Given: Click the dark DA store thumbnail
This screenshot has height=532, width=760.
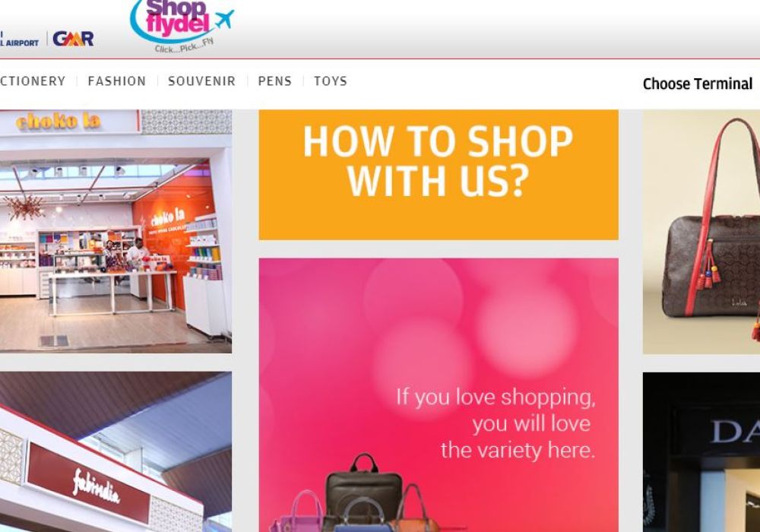Looking at the screenshot, I should pos(701,452).
